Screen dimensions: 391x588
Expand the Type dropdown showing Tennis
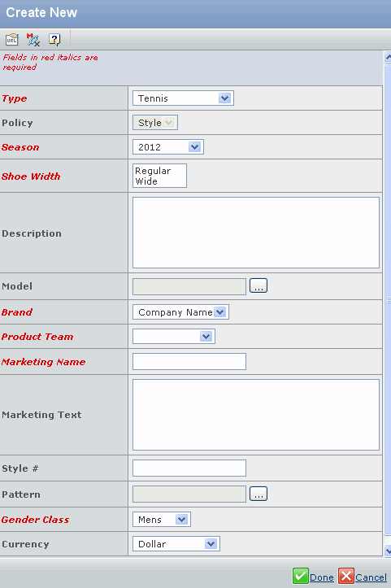click(x=183, y=98)
